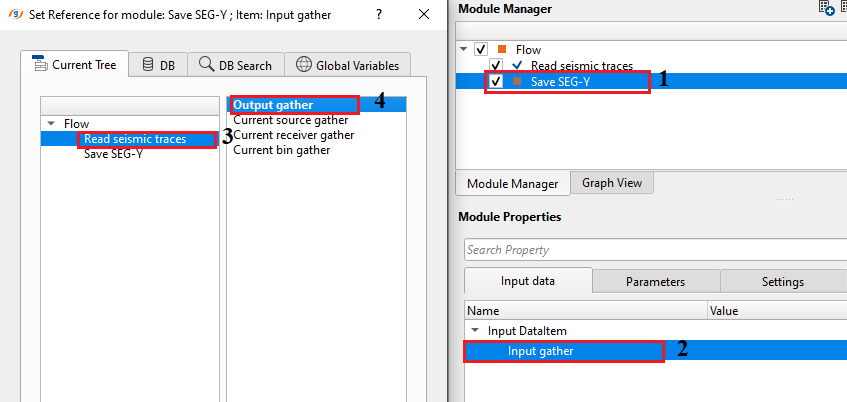Collapse the Flow node in Current Tree
Viewport: 847px width, 402px height.
[51, 124]
